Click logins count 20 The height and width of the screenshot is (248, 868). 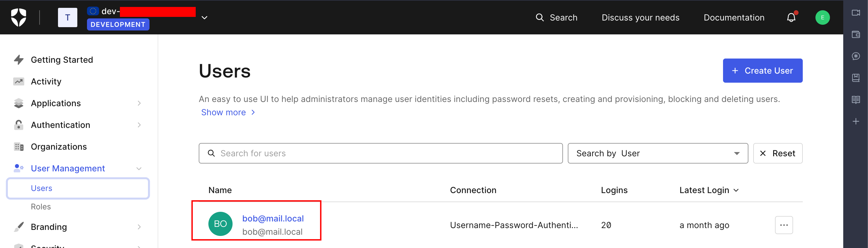pos(606,225)
